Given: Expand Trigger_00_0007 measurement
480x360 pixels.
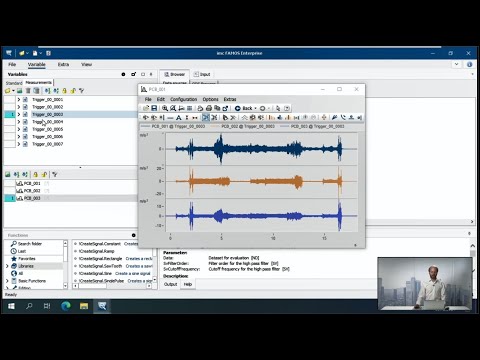Looking at the screenshot, I should pos(19,144).
